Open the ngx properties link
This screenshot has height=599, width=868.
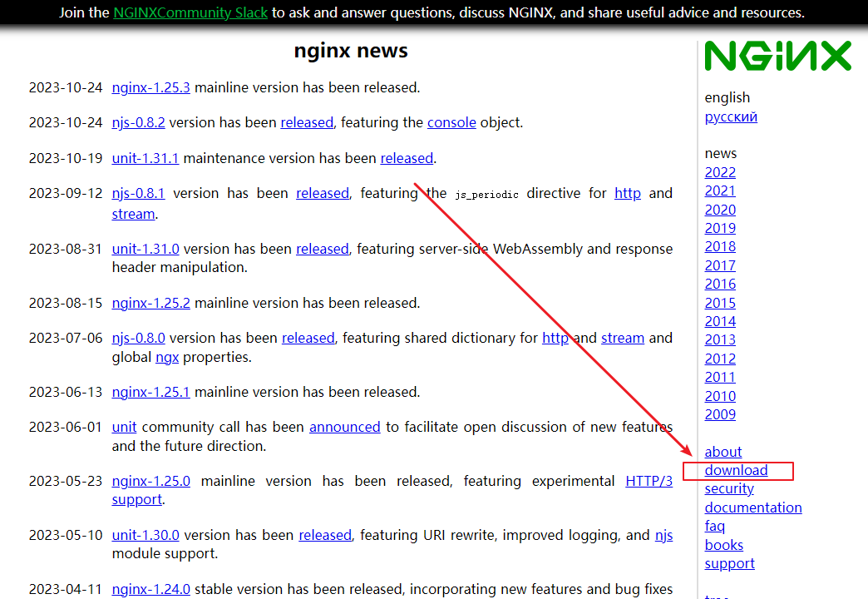point(167,358)
